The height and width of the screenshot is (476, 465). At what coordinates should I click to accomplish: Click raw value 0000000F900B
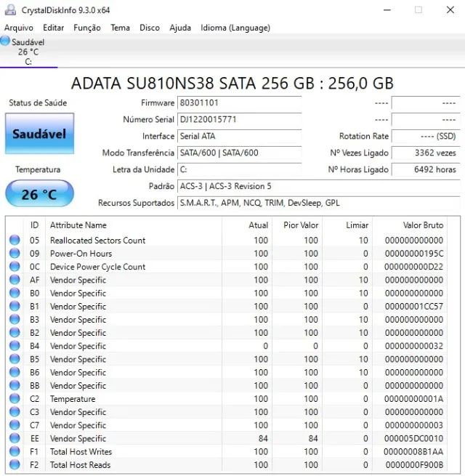415,465
